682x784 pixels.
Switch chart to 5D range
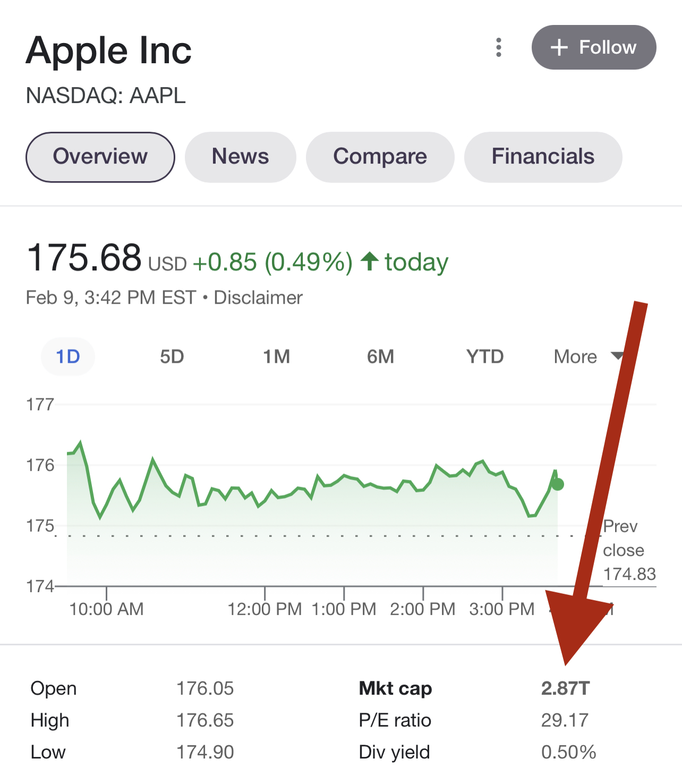coord(172,356)
